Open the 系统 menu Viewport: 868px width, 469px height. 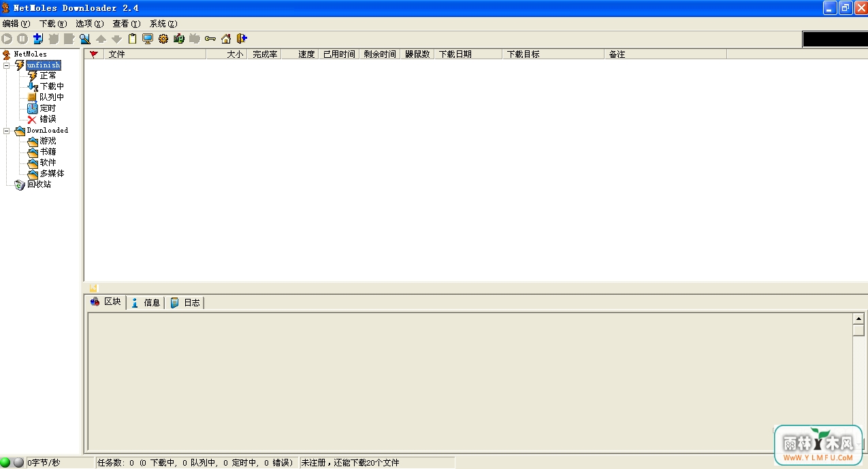(x=163, y=24)
